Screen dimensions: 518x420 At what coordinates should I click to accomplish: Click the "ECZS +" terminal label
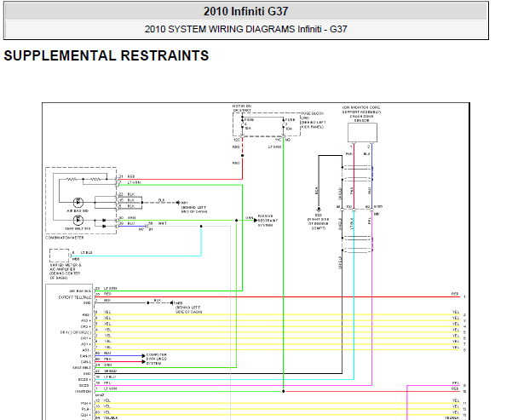coord(84,379)
